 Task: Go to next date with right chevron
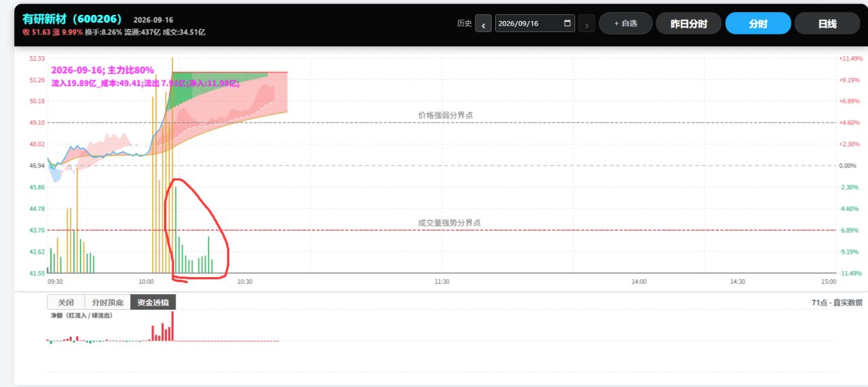587,24
